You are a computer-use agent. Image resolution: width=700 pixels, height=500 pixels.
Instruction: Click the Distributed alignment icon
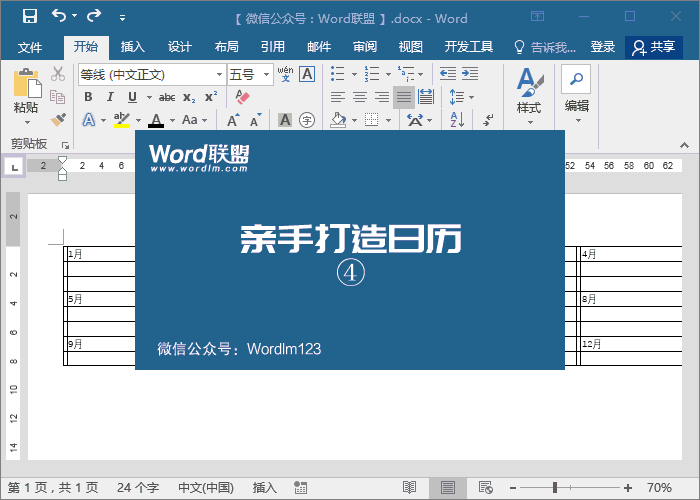pos(426,97)
